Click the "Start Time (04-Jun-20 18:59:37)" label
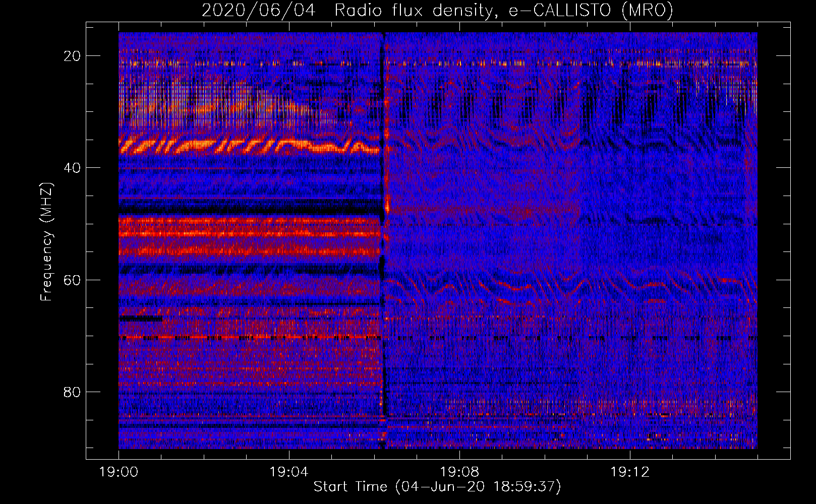816x504 pixels. [437, 487]
